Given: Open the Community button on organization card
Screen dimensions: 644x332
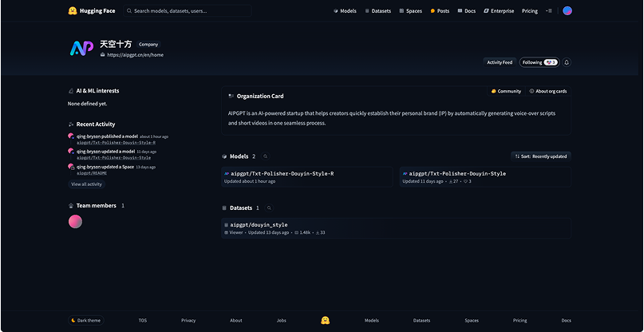Looking at the screenshot, I should (x=506, y=91).
